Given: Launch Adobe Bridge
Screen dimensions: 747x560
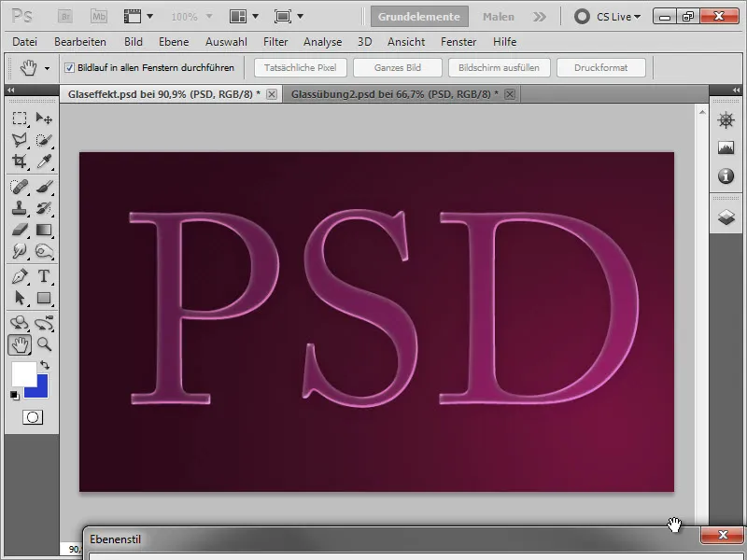Looking at the screenshot, I should [x=65, y=17].
